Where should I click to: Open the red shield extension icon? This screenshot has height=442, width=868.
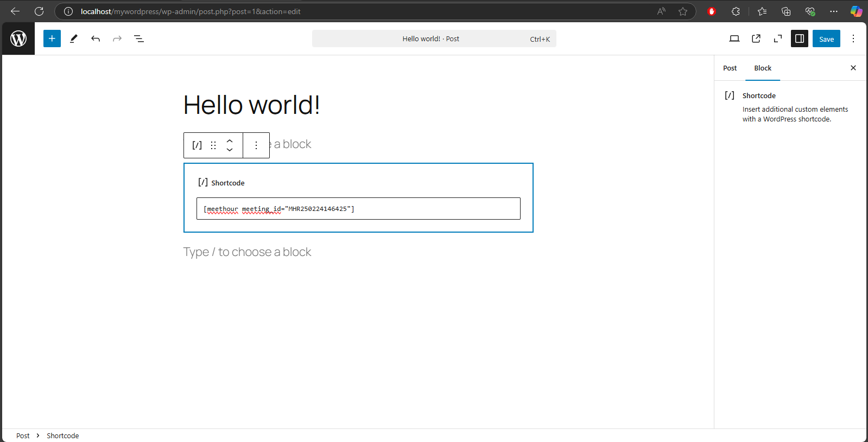coord(712,11)
